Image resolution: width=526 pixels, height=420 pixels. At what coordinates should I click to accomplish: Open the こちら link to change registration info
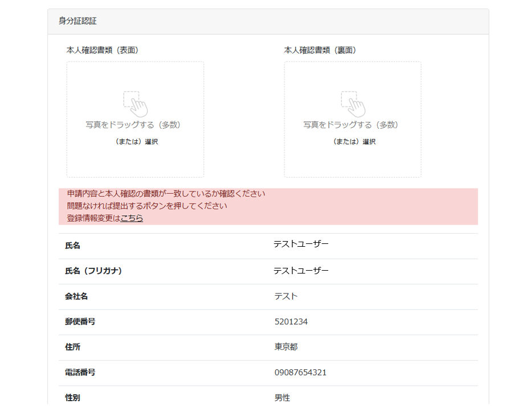coord(132,218)
